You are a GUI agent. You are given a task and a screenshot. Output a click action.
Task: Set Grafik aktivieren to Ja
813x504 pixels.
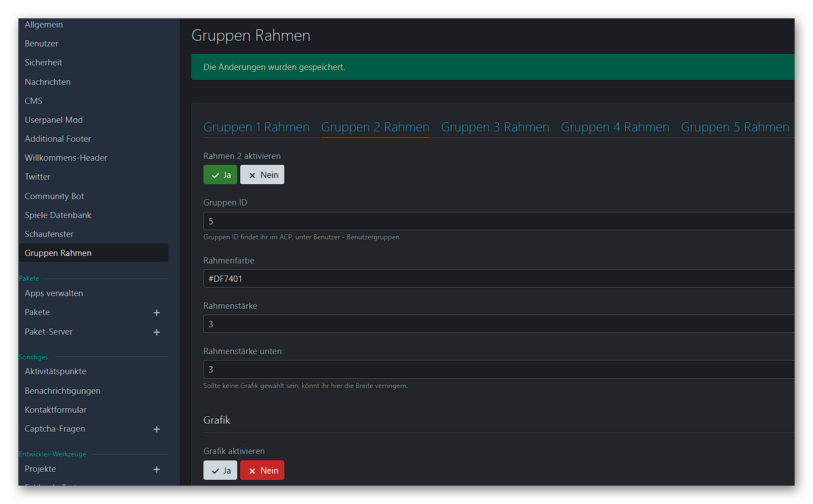(x=220, y=471)
